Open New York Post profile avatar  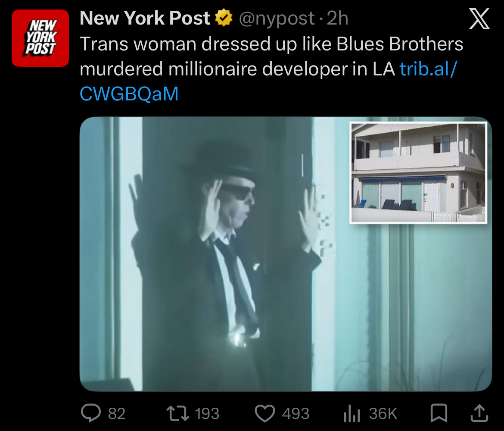(40, 38)
